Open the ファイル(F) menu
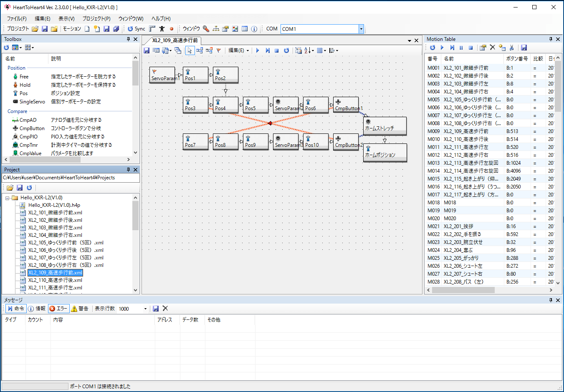Image resolution: width=564 pixels, height=392 pixels. click(17, 19)
